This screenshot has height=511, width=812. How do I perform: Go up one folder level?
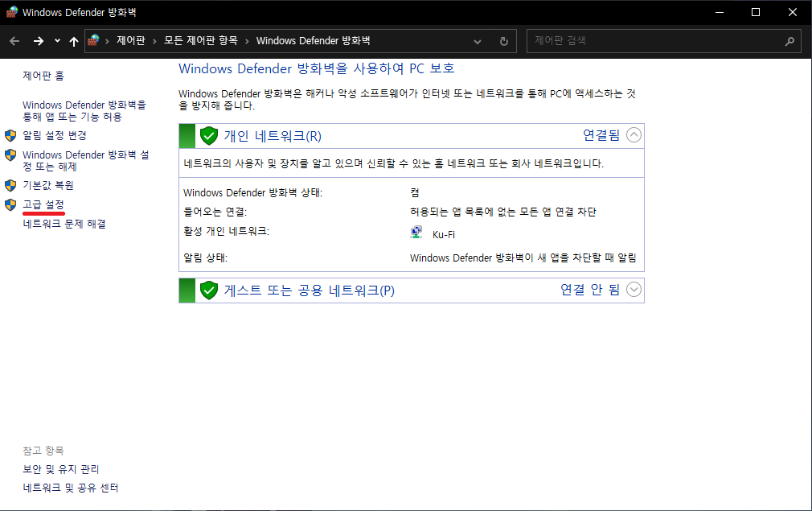pos(73,41)
